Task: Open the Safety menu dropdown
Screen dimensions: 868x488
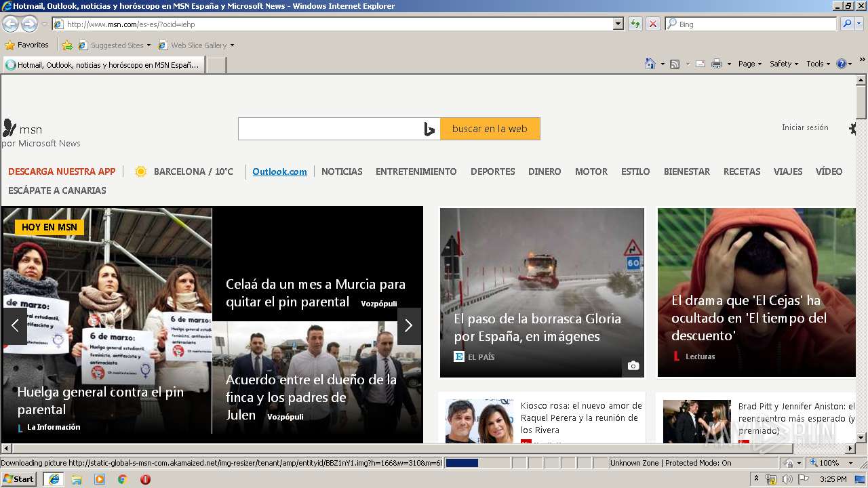Action: pos(784,64)
